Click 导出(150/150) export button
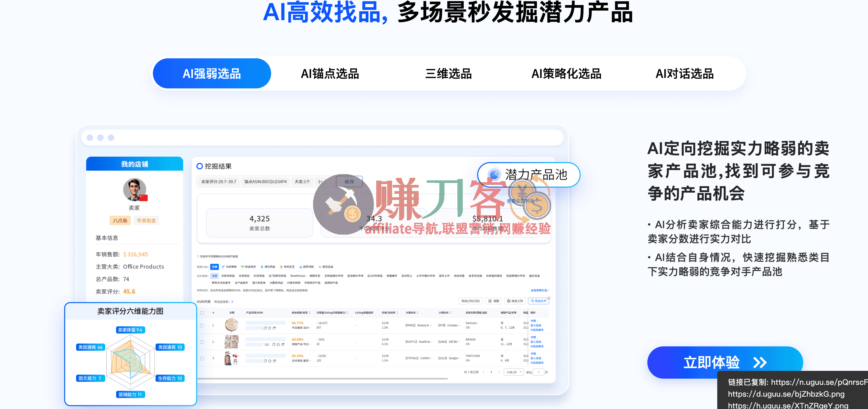The height and width of the screenshot is (409, 868). [x=470, y=301]
